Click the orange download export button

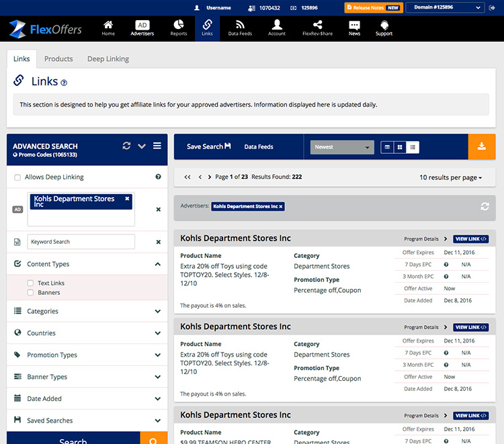[482, 146]
